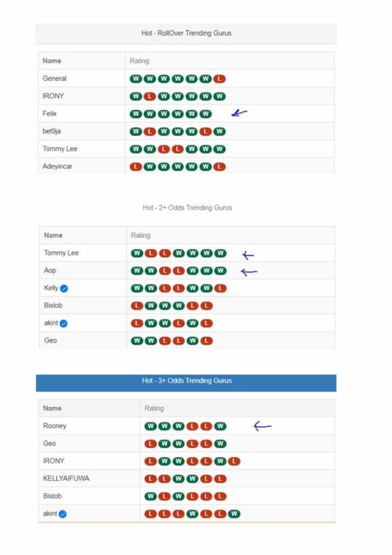Click the Rating column header in 3+ Odds table
The width and height of the screenshot is (392, 555).
point(154,409)
